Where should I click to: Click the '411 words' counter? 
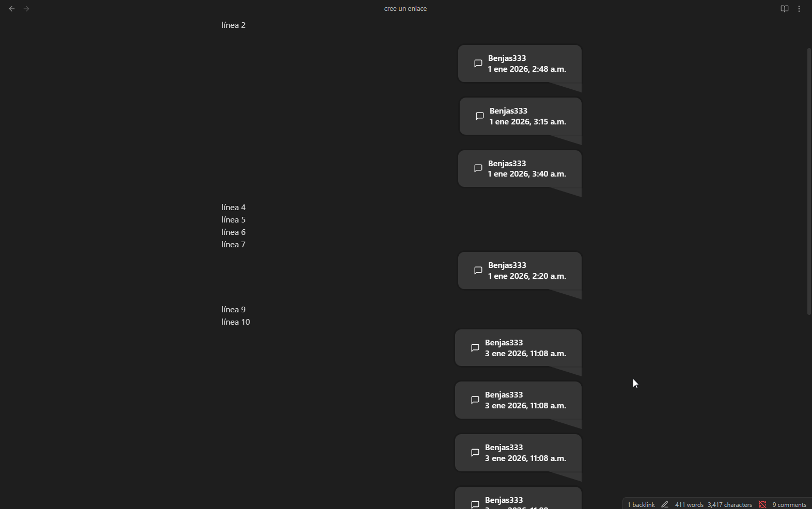(x=690, y=504)
